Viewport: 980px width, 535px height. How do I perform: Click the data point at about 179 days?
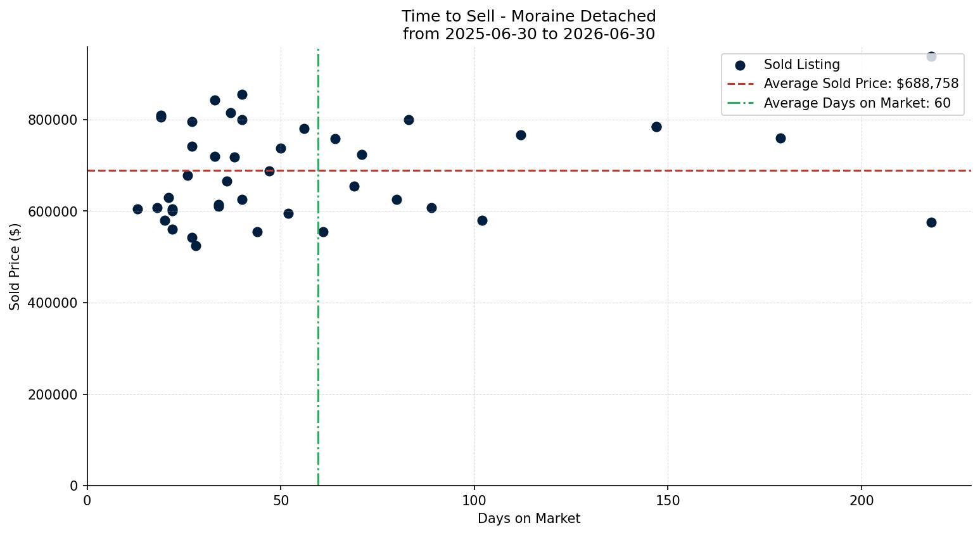(780, 138)
